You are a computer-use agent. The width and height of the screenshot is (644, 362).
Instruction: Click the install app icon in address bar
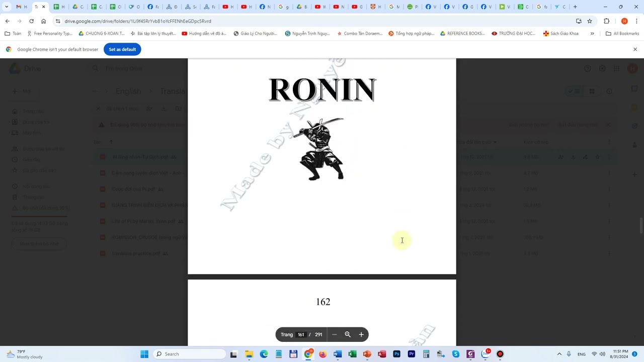(579, 21)
